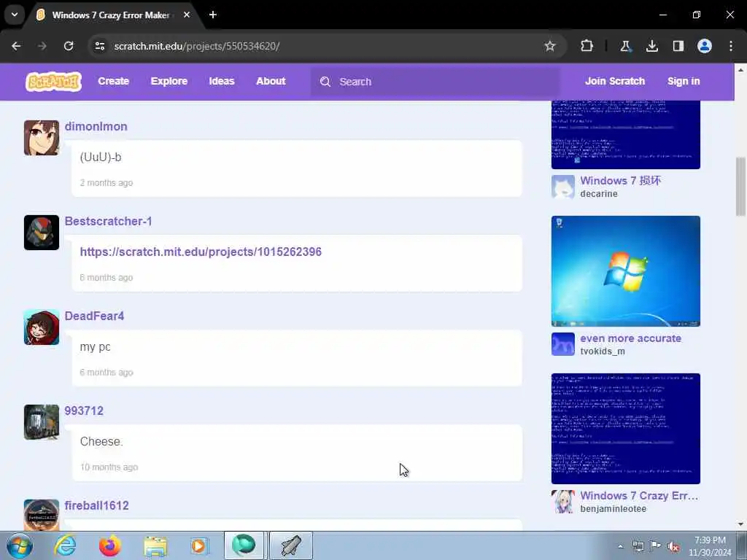
Task: Click decarine's avatar icon
Action: click(563, 187)
